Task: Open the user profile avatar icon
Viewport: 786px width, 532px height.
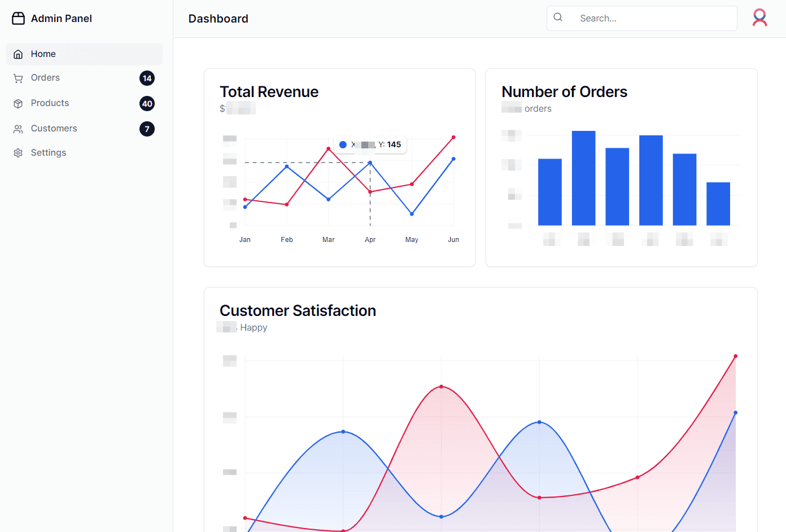Action: [x=760, y=18]
